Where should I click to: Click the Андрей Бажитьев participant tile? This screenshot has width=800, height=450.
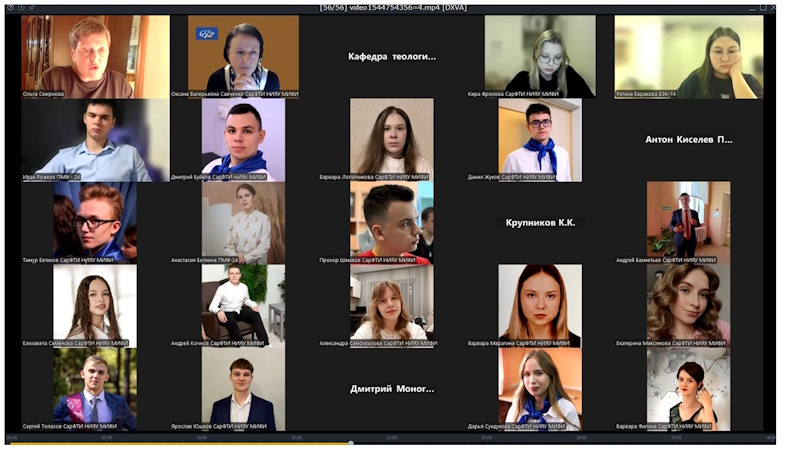pos(688,222)
